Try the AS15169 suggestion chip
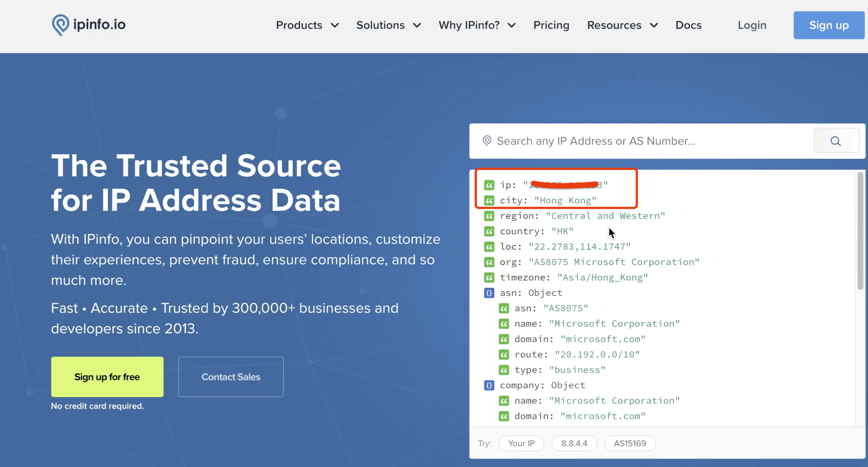868x467 pixels. [x=630, y=443]
